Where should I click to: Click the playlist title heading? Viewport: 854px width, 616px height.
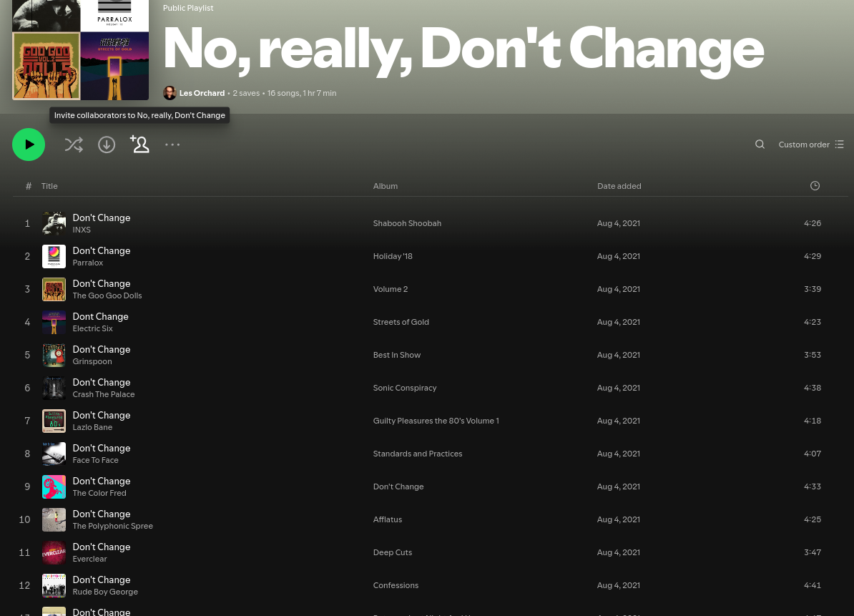(x=463, y=49)
